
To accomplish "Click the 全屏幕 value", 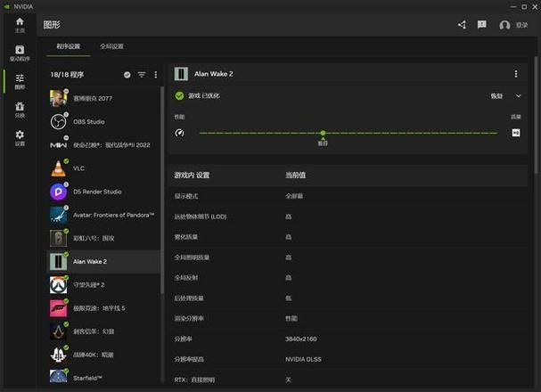I will pyautogui.click(x=294, y=196).
